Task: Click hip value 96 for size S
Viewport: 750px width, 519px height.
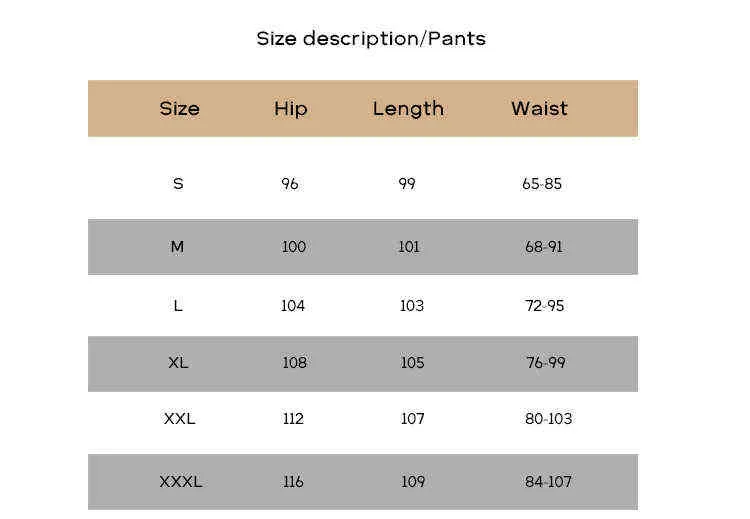Action: (x=289, y=184)
